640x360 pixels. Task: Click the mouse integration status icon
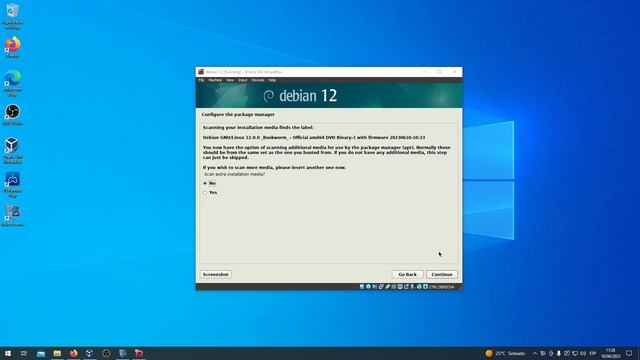[x=419, y=287]
